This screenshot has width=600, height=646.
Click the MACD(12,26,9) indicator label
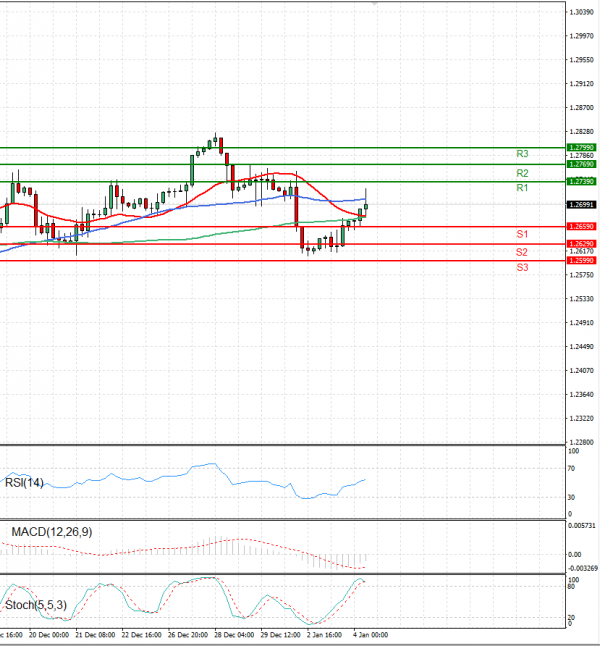[52, 532]
